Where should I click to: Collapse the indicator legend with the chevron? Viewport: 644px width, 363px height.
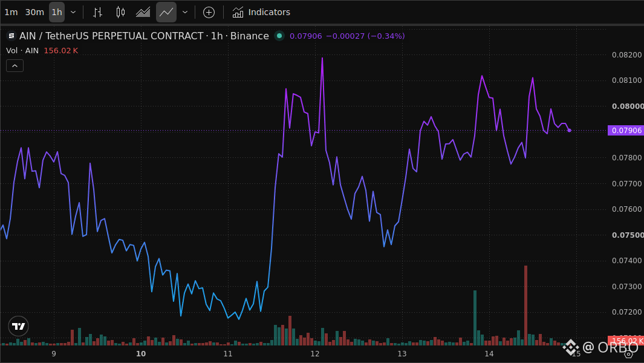pyautogui.click(x=15, y=66)
